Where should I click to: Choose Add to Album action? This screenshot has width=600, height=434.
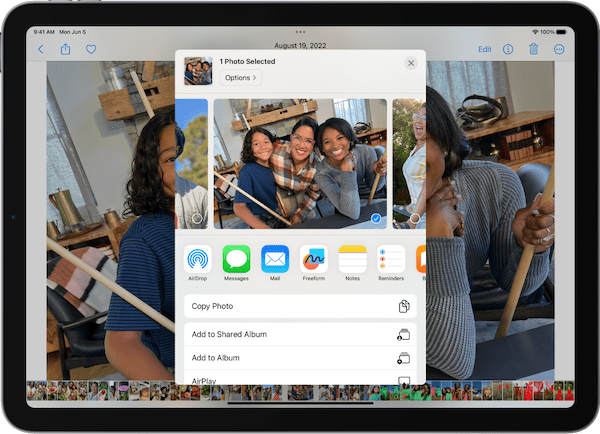click(300, 358)
